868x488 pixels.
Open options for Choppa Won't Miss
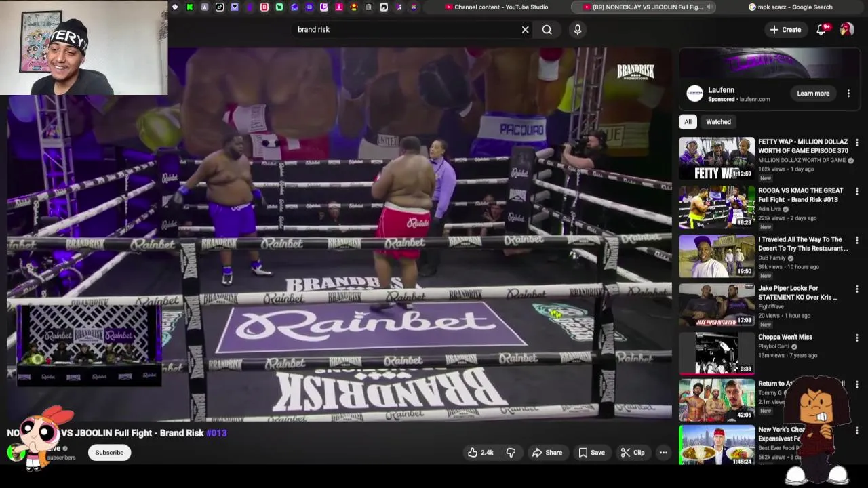[857, 338]
